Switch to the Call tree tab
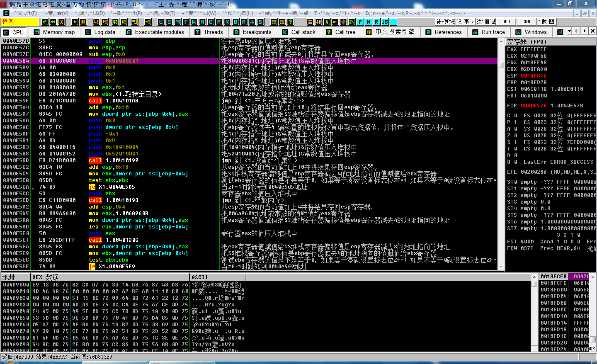The height and width of the screenshot is (364, 597). 340,32
